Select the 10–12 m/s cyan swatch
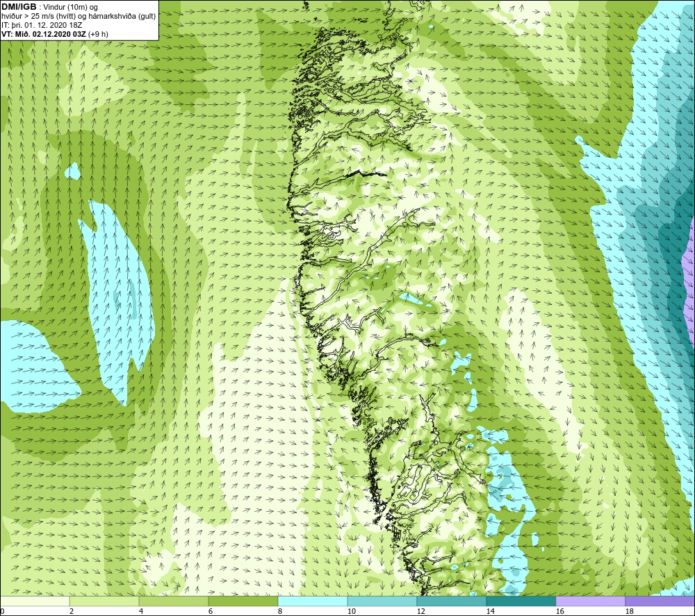The width and height of the screenshot is (695, 616). click(x=382, y=601)
